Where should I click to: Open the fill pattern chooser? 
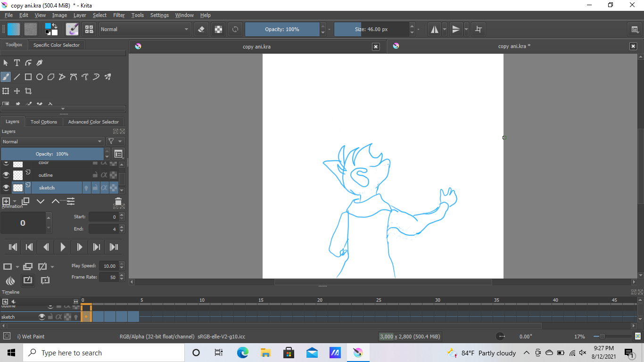31,29
